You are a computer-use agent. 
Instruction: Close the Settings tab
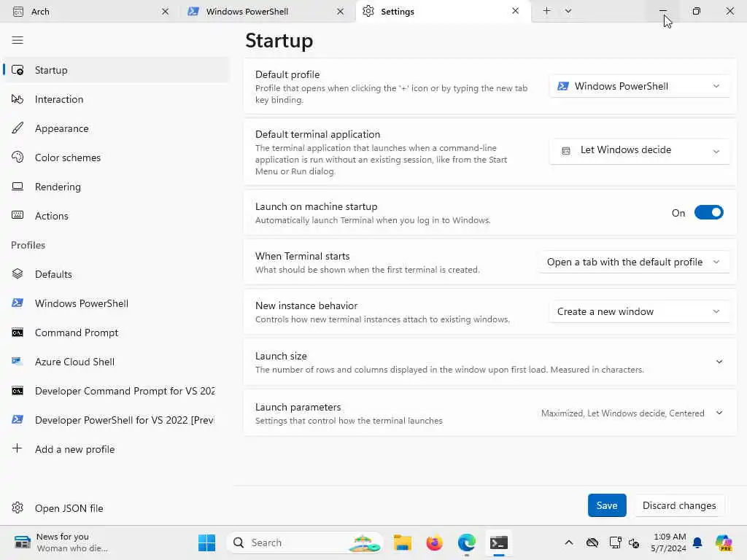point(516,11)
